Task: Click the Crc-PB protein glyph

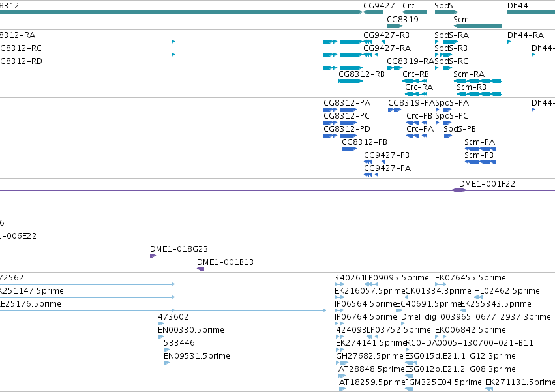Action: tap(417, 123)
